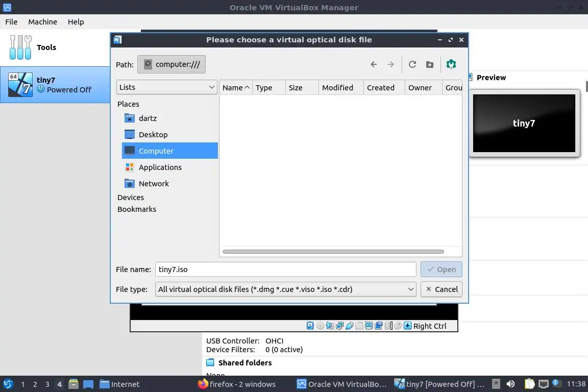Image resolution: width=588 pixels, height=392 pixels.
Task: Select Desktop in Places
Action: pos(169,134)
